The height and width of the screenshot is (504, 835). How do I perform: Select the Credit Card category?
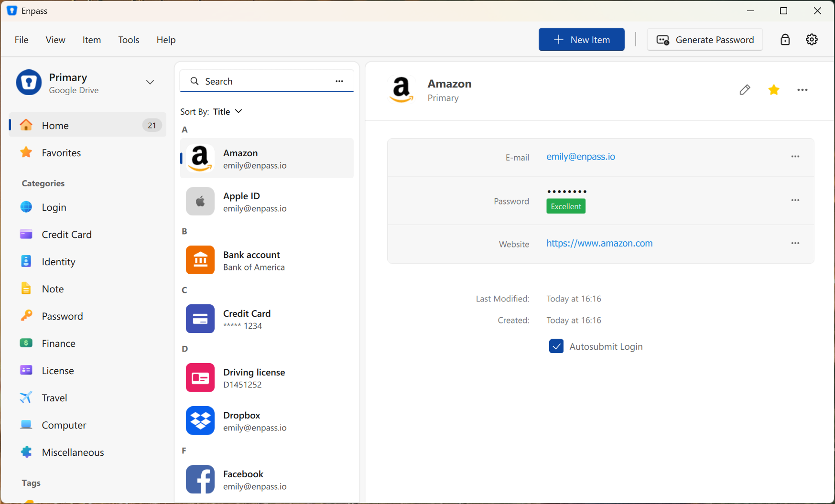point(87,234)
